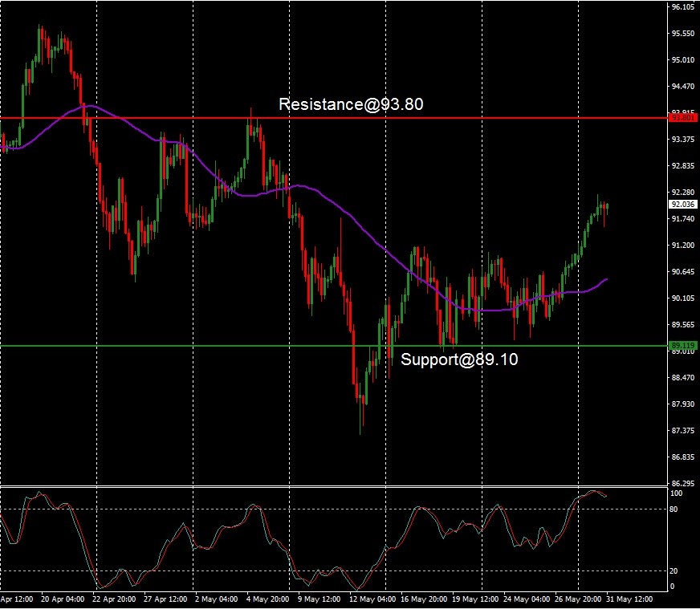This screenshot has width=700, height=609.
Task: Click the 16 May 20:00 date label
Action: click(423, 599)
